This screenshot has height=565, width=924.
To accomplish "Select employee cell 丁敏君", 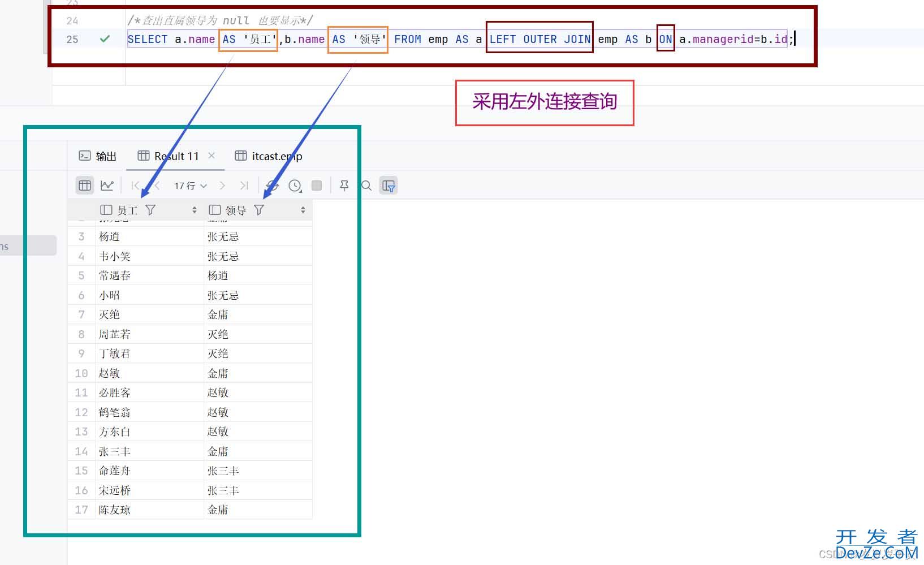I will point(149,353).
